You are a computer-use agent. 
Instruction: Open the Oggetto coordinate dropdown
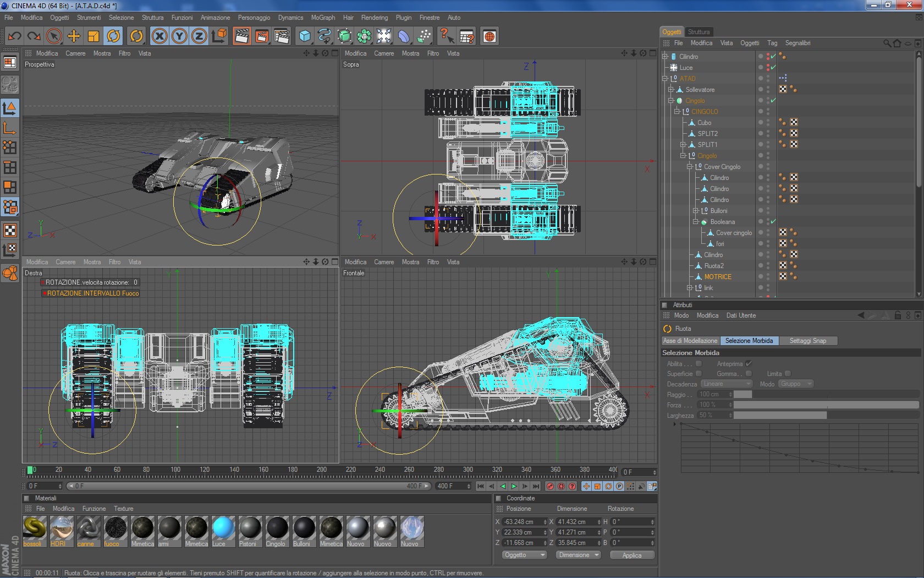point(524,555)
